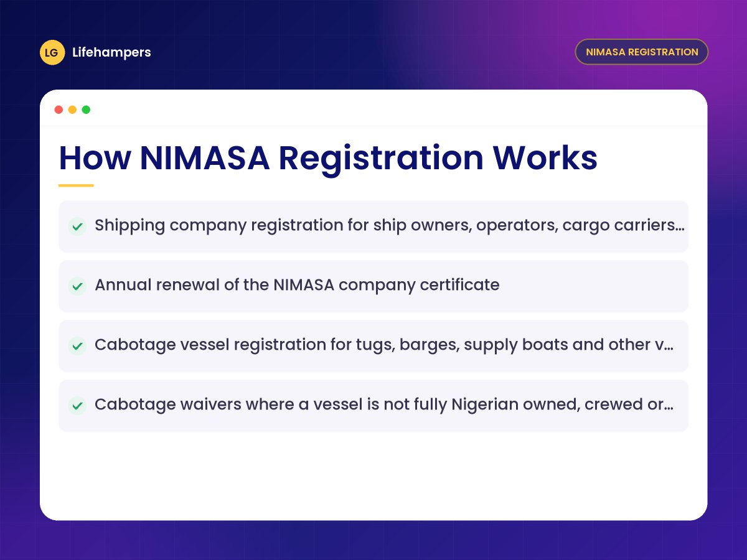Screen dimensions: 747x560
Task: Click the Lifehampers brand name
Action: (111, 52)
